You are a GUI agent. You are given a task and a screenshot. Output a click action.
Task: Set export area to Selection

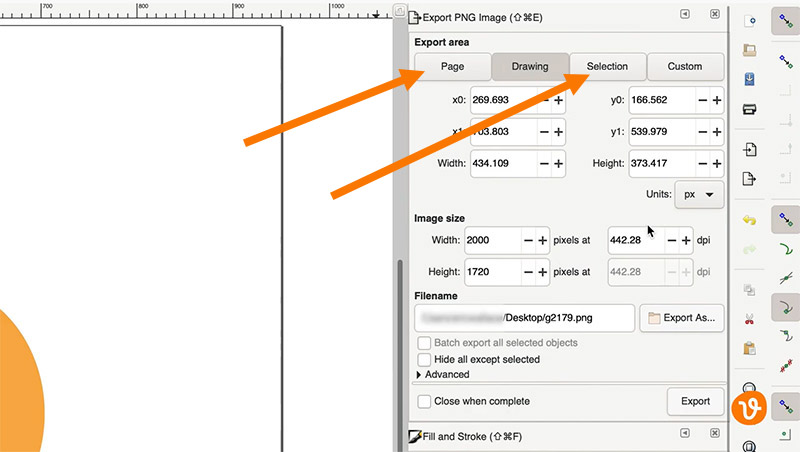click(608, 66)
